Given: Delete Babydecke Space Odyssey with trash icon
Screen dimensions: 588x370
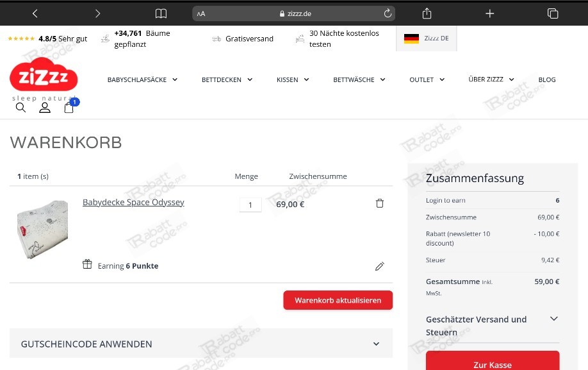Looking at the screenshot, I should tap(380, 203).
